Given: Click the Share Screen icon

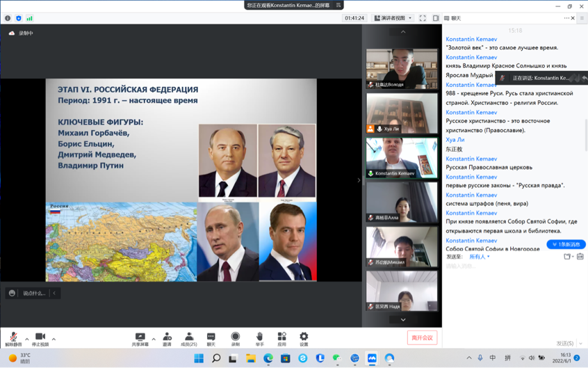Looking at the screenshot, I should pos(140,338).
